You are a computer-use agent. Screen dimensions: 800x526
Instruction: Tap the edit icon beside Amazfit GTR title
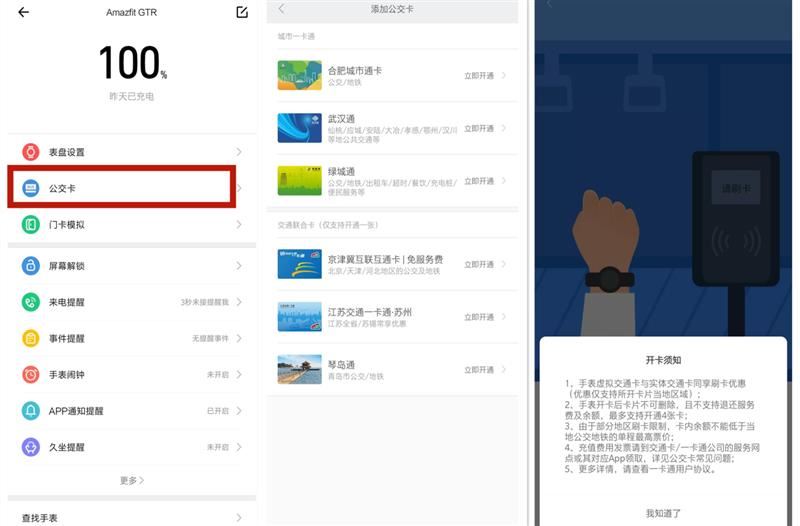pyautogui.click(x=242, y=12)
